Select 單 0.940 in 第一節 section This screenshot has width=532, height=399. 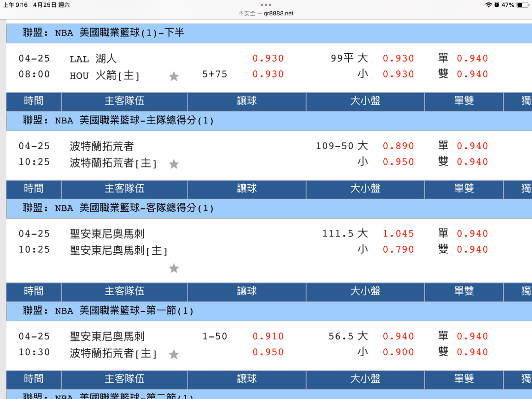(472, 336)
